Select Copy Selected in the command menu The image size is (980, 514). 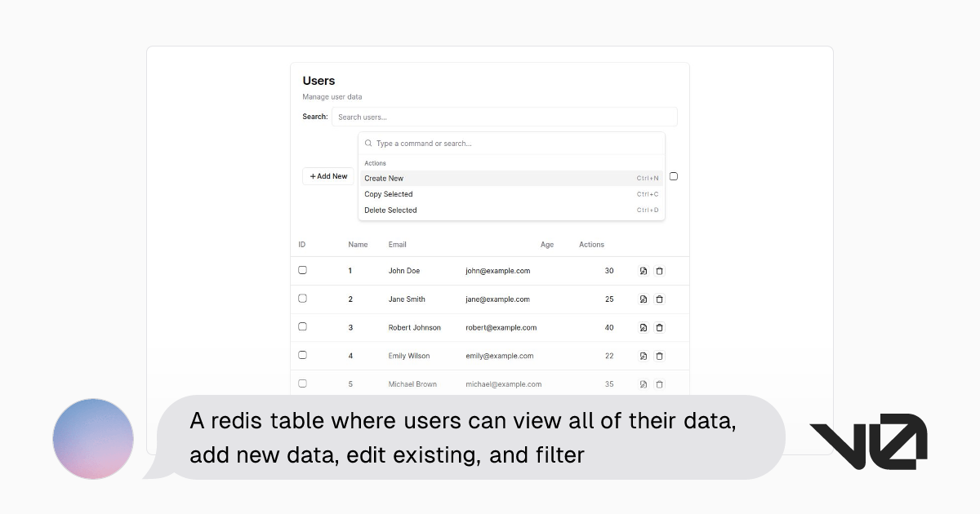[389, 194]
